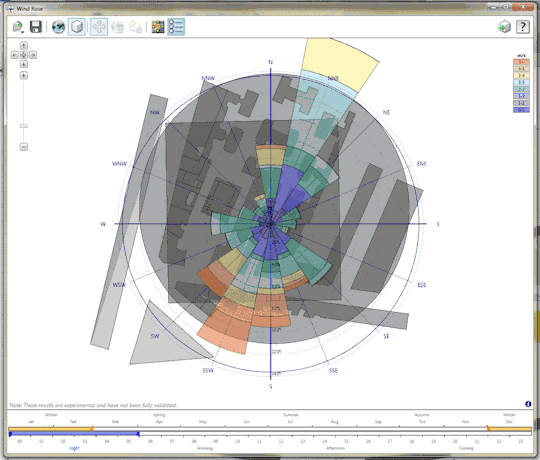Activate the four-arrow pan tool
This screenshot has width=540, height=460.
(x=99, y=27)
